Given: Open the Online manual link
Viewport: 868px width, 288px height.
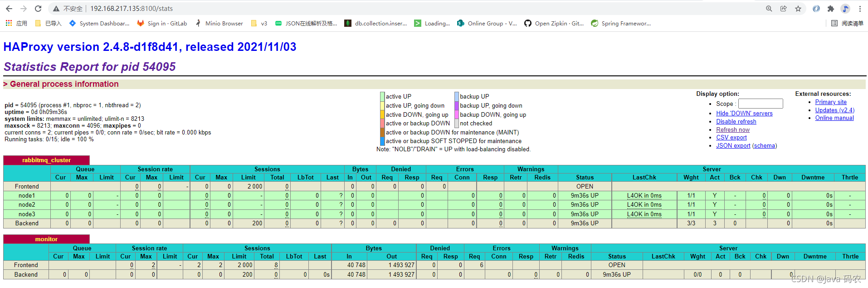Looking at the screenshot, I should (834, 118).
